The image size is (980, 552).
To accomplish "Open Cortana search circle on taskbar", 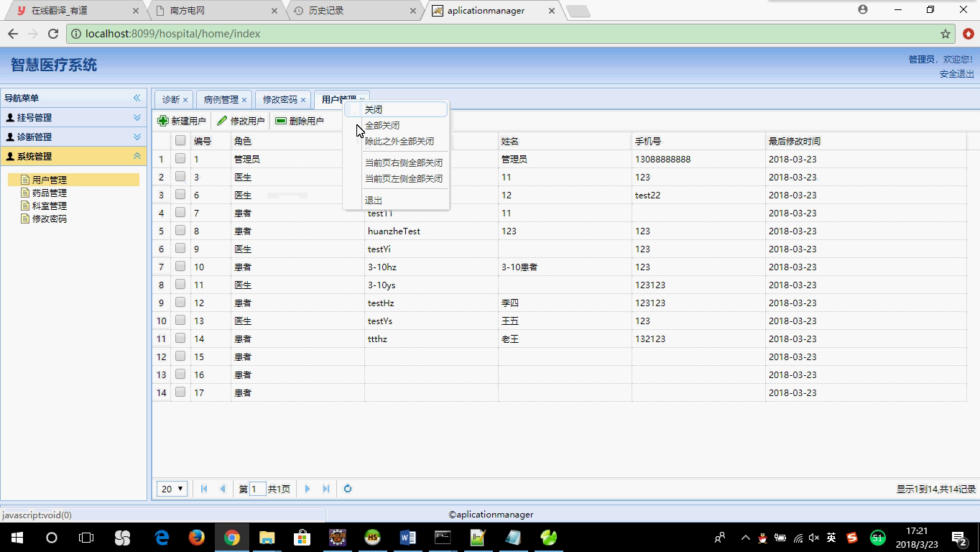I will (x=52, y=537).
